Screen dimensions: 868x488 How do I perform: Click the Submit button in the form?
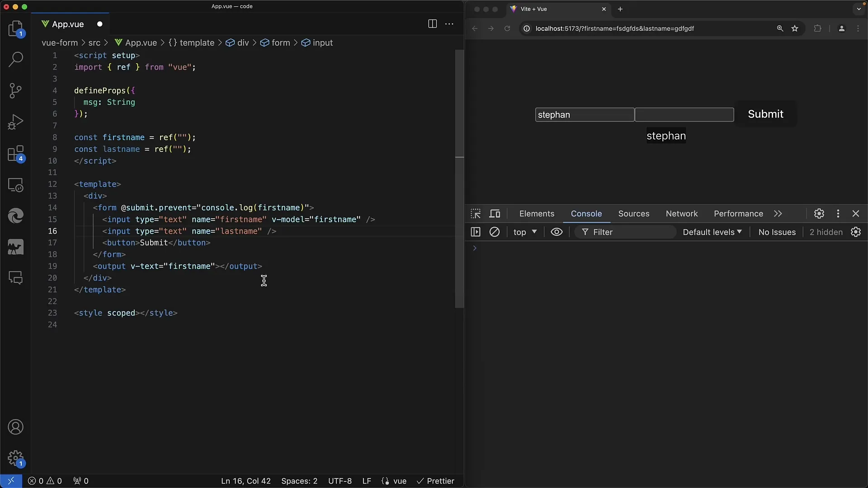[765, 114]
